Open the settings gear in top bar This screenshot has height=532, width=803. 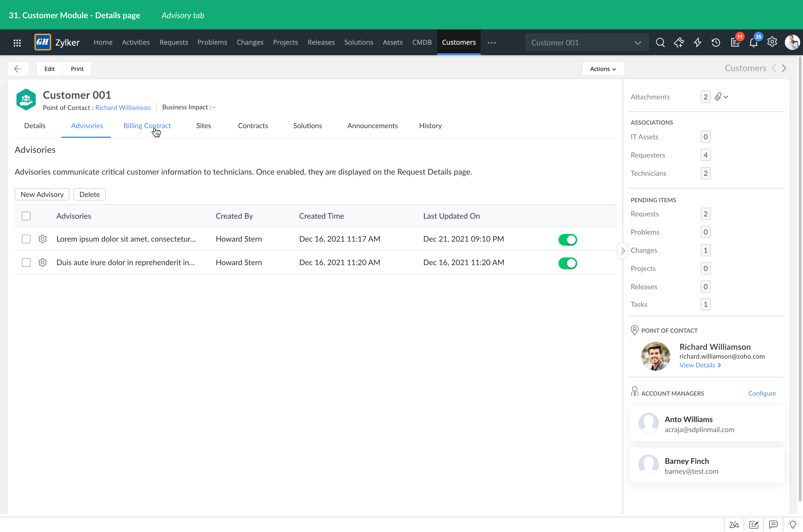pyautogui.click(x=772, y=42)
